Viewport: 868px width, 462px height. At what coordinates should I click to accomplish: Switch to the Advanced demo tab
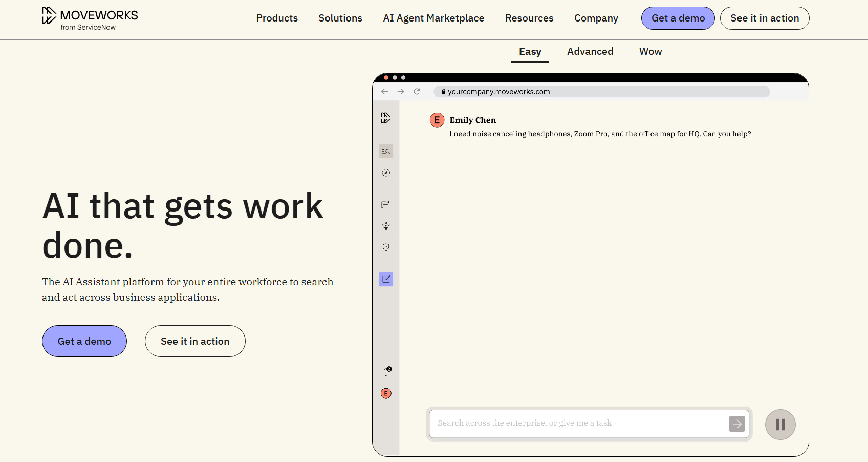(x=590, y=52)
